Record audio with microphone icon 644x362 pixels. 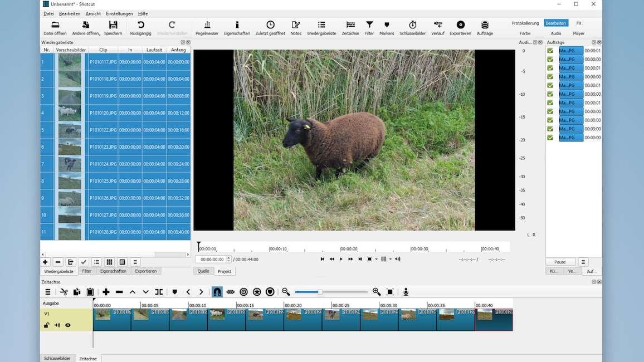[x=406, y=292]
